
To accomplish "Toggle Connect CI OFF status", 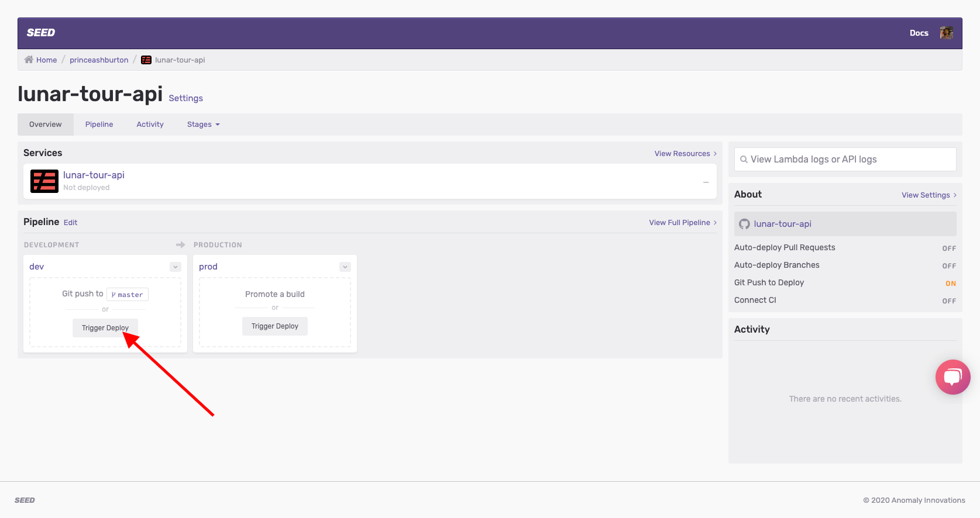I will tap(949, 301).
